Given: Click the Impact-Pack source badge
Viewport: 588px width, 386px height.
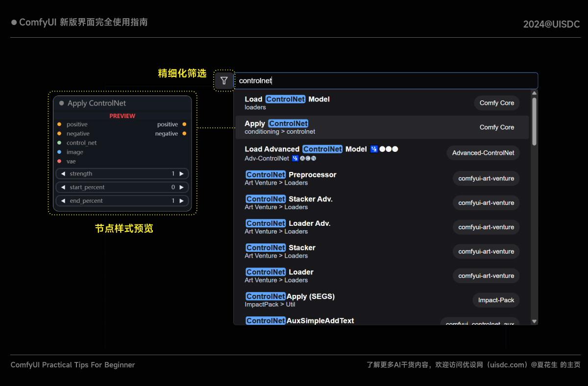Looking at the screenshot, I should tap(496, 300).
